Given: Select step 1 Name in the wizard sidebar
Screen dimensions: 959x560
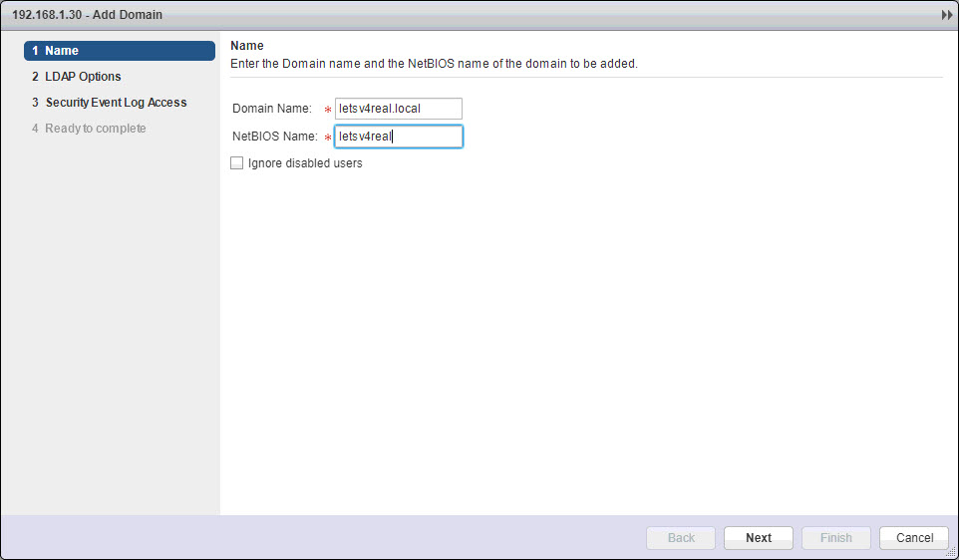Looking at the screenshot, I should coord(119,51).
